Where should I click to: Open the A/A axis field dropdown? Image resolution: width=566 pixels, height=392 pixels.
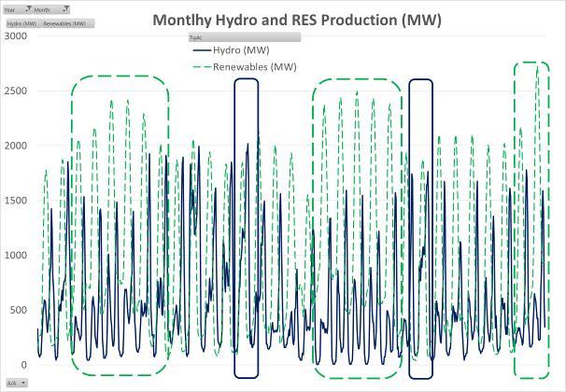tap(17, 383)
